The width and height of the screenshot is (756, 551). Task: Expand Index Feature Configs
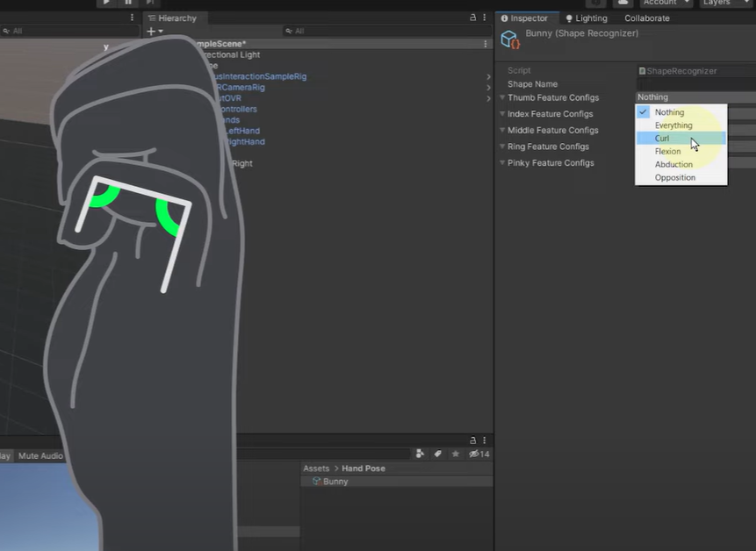(x=502, y=113)
